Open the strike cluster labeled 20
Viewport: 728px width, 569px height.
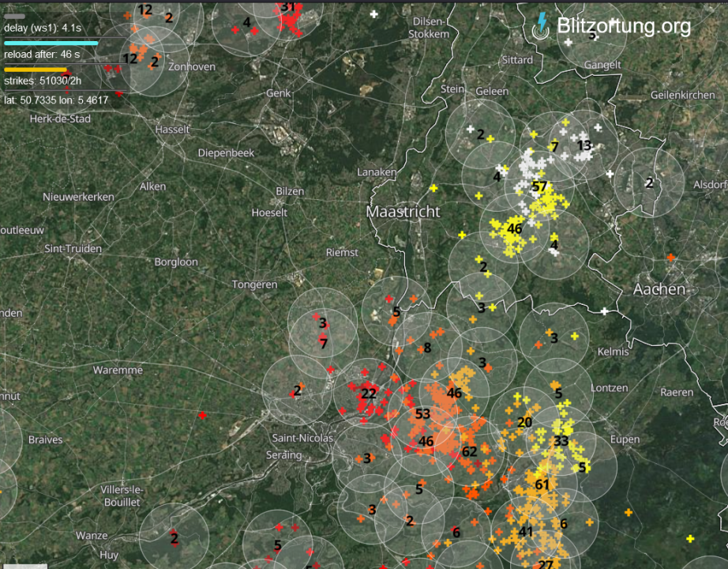pos(524,422)
